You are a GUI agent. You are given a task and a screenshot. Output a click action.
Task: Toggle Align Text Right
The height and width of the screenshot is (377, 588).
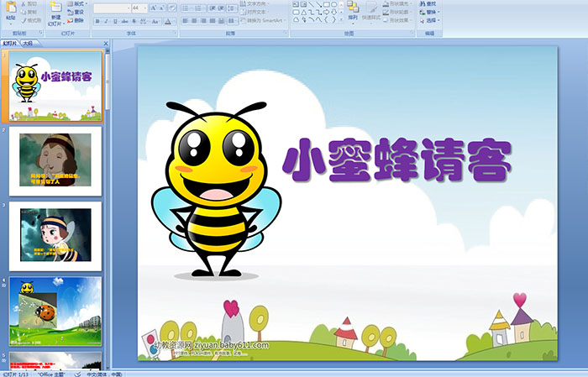pos(203,21)
